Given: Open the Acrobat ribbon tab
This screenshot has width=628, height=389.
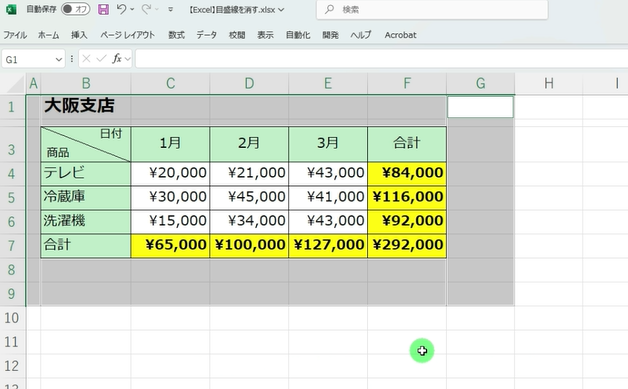Looking at the screenshot, I should point(400,35).
